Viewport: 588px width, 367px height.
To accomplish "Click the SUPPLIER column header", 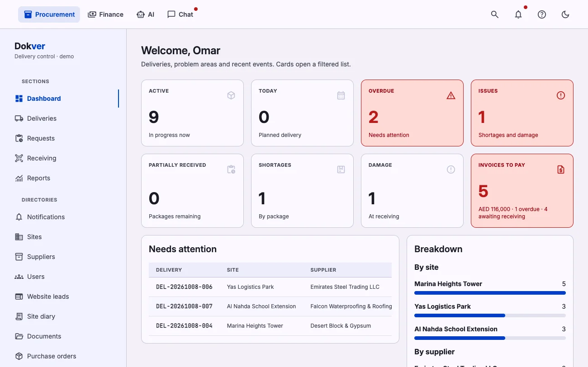I will tap(323, 270).
